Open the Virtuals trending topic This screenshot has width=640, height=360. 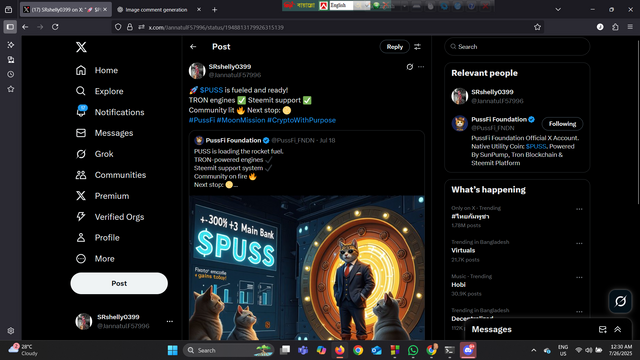[x=463, y=251]
